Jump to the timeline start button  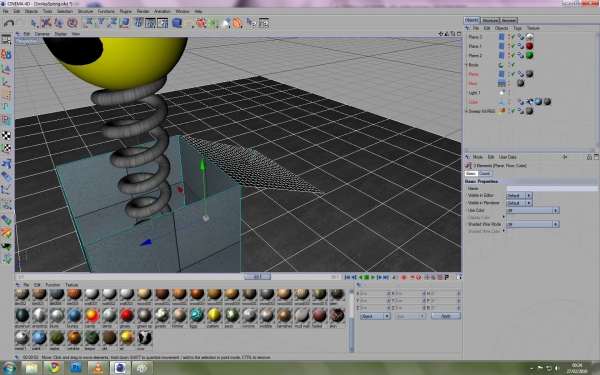tap(347, 277)
